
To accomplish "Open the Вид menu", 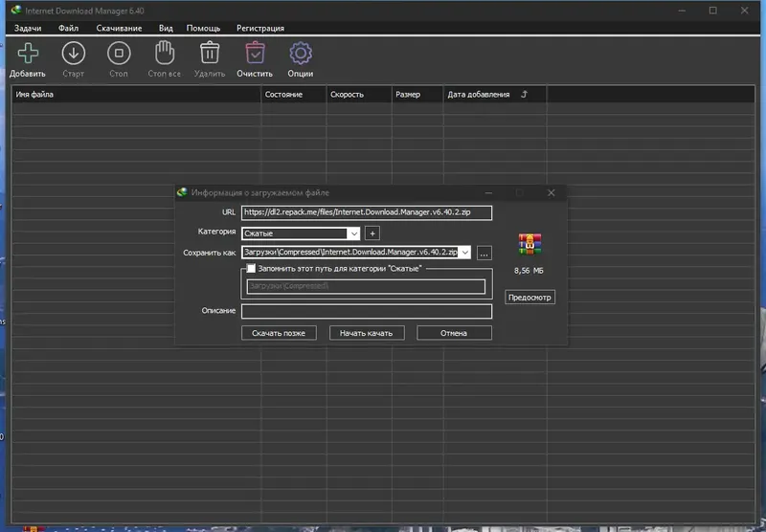I will pyautogui.click(x=166, y=29).
